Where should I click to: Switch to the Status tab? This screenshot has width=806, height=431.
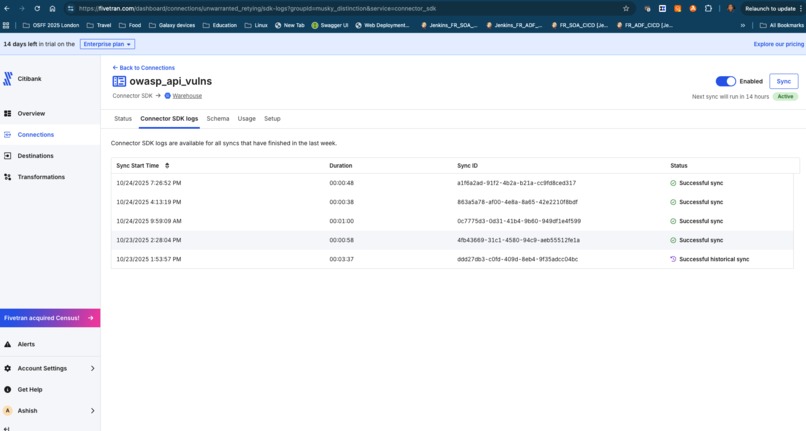point(123,119)
